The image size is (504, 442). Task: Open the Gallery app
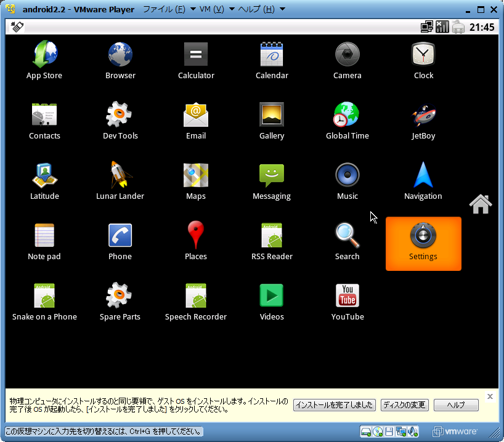click(272, 121)
